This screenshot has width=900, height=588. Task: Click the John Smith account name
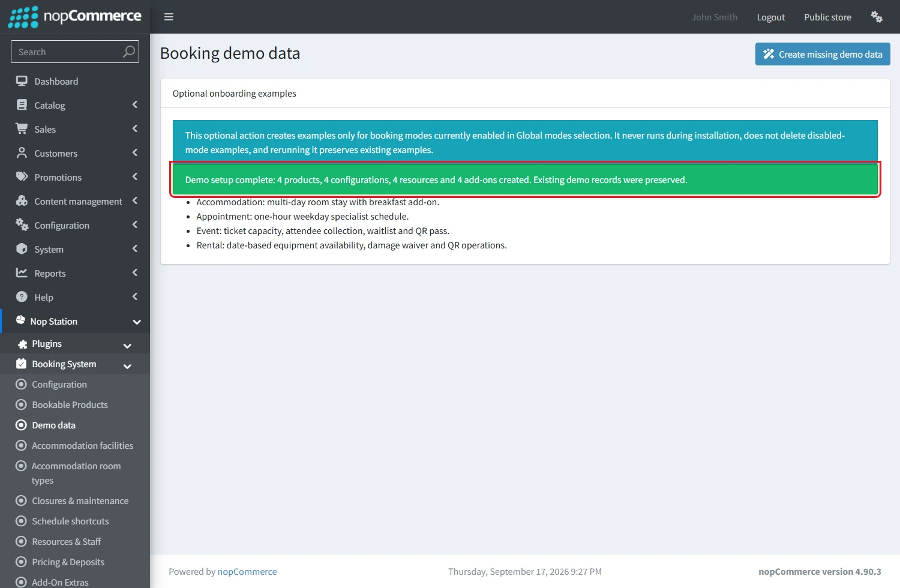tap(715, 17)
